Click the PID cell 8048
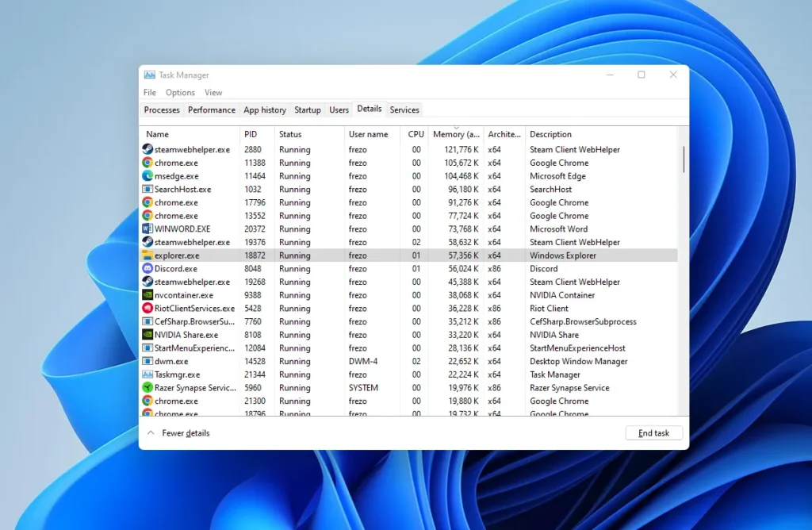This screenshot has width=812, height=530. pyautogui.click(x=253, y=269)
